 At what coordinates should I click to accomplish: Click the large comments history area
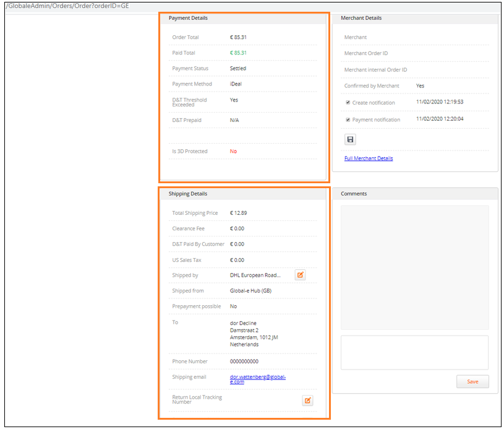point(414,267)
